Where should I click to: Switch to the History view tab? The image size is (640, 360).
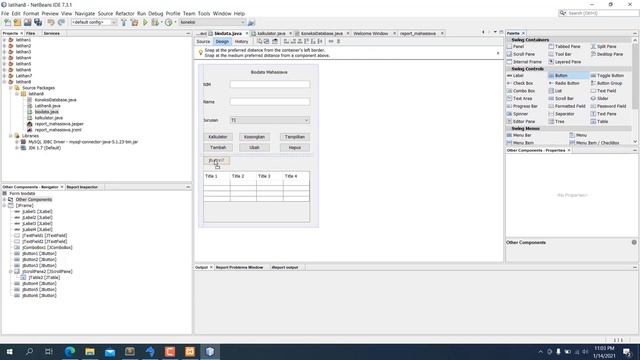(241, 42)
